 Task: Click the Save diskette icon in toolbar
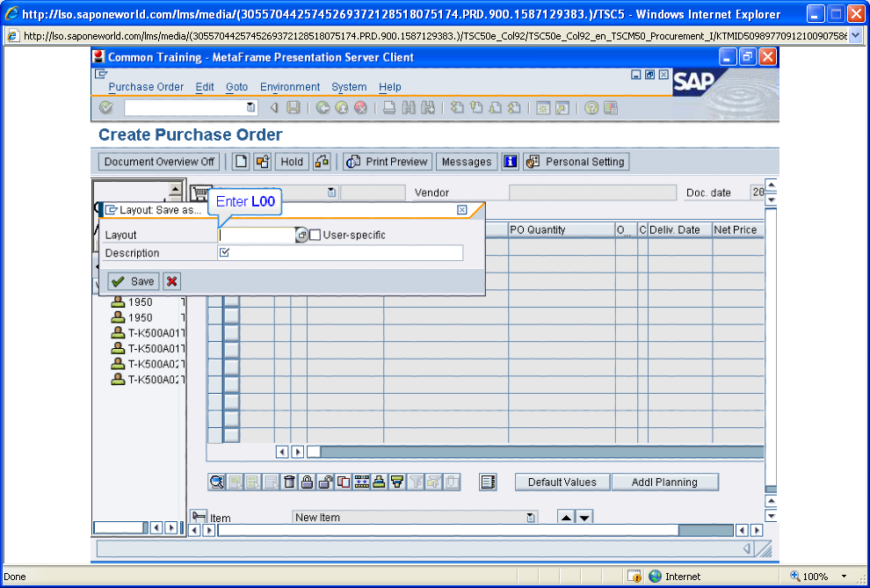(293, 107)
